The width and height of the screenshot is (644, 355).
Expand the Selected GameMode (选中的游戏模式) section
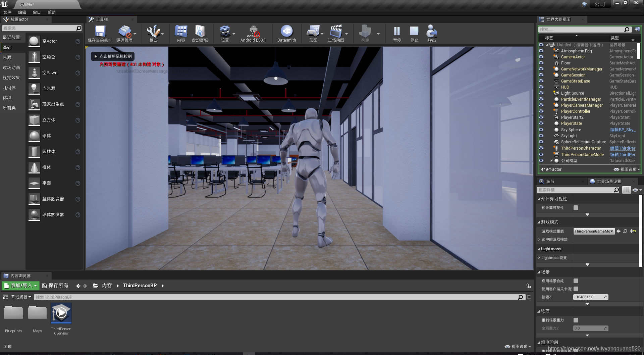pyautogui.click(x=539, y=239)
